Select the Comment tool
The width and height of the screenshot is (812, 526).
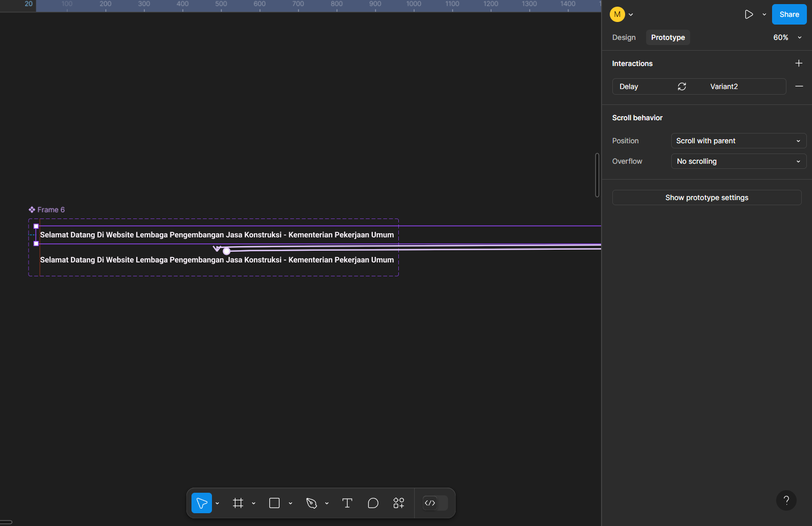tap(373, 503)
